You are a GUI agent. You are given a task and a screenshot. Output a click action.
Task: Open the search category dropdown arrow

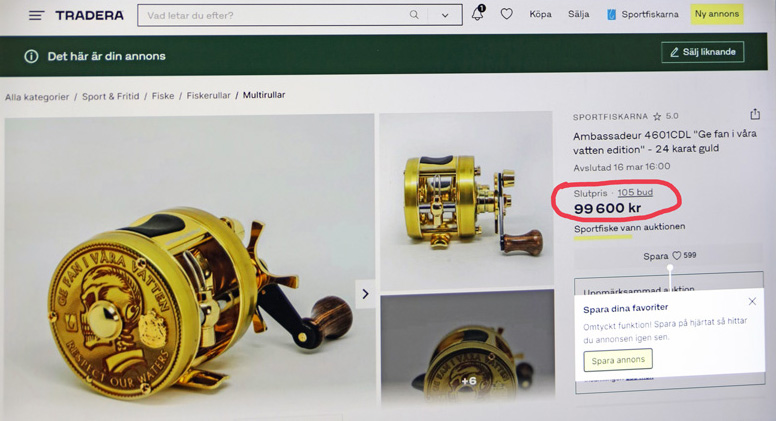[445, 15]
